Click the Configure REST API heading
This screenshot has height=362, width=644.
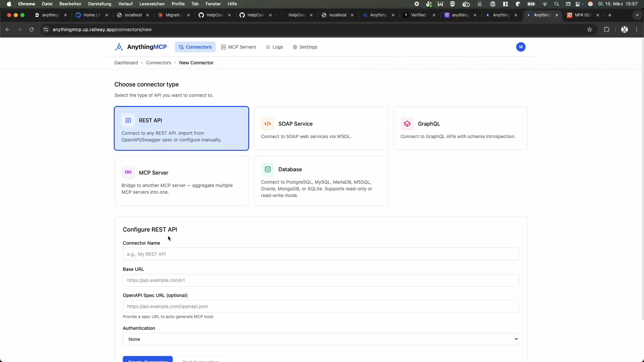[x=150, y=230]
